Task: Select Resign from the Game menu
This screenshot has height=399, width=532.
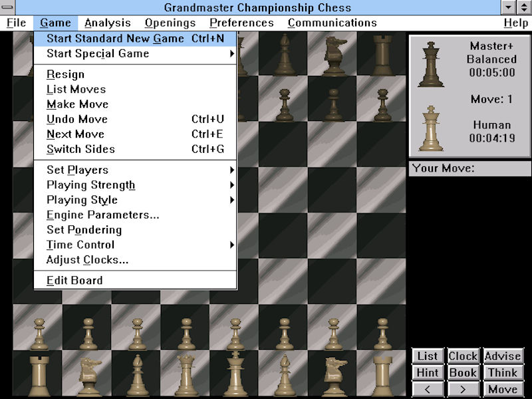Action: coord(135,74)
